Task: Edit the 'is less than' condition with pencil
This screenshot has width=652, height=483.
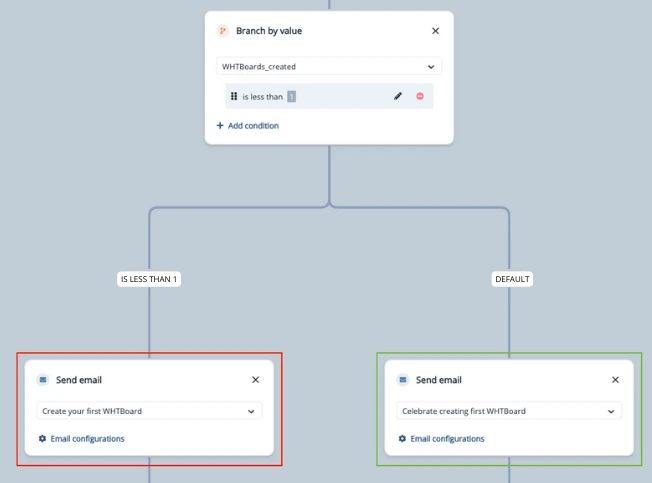Action: coord(398,97)
